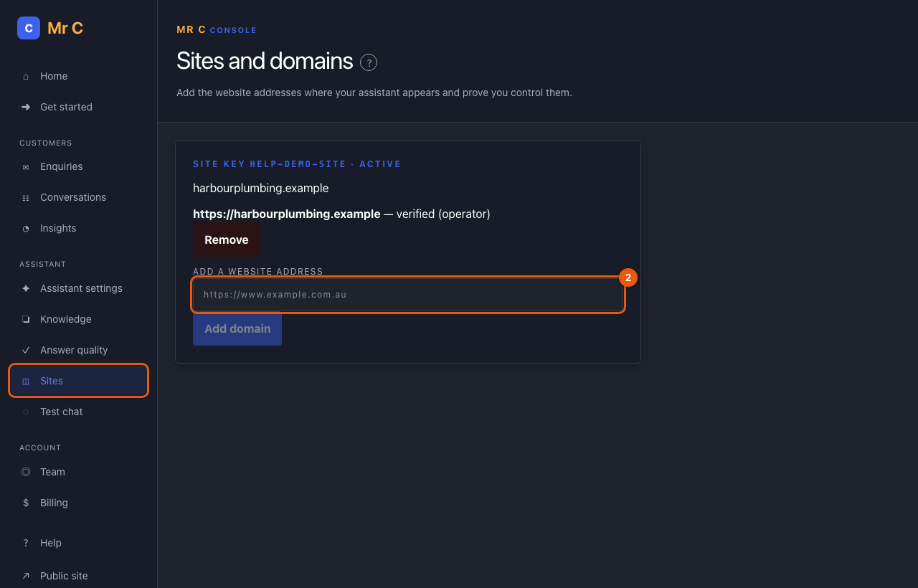Click the Knowledge icon in sidebar
Screen dimensions: 918x588
point(26,319)
